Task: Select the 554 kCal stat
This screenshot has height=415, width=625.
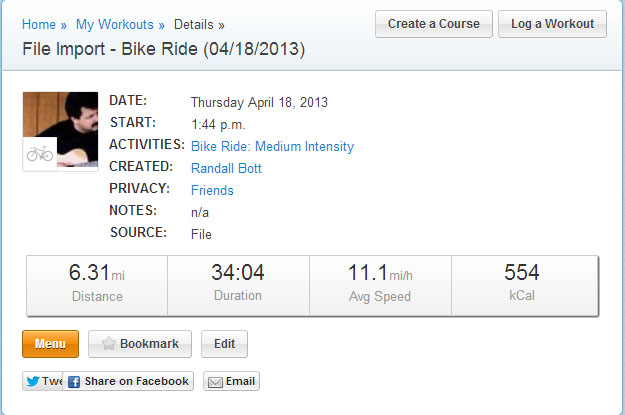Action: (x=522, y=283)
